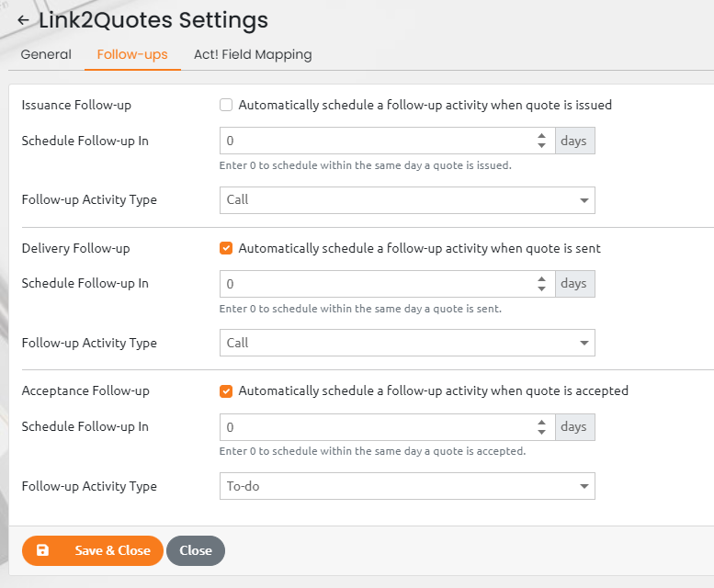Open the Act! Field Mapping tab
Screen dimensions: 714x588
click(253, 54)
